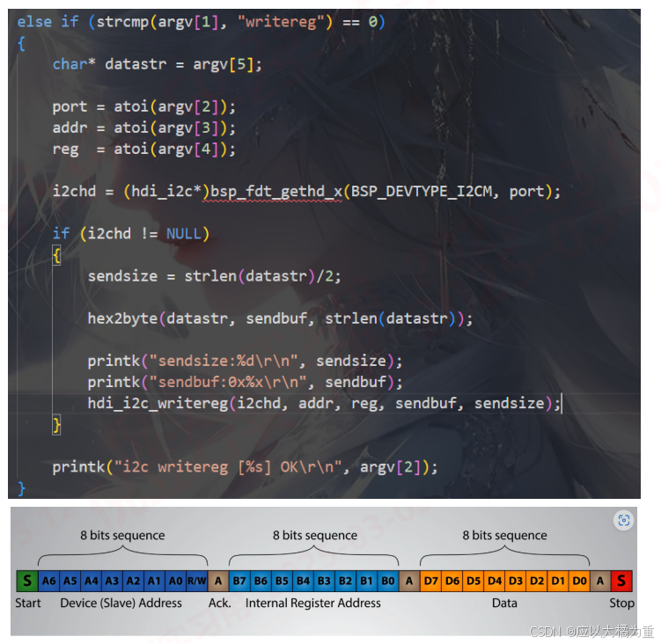
Task: Click the B6 register bit cell
Action: [261, 581]
